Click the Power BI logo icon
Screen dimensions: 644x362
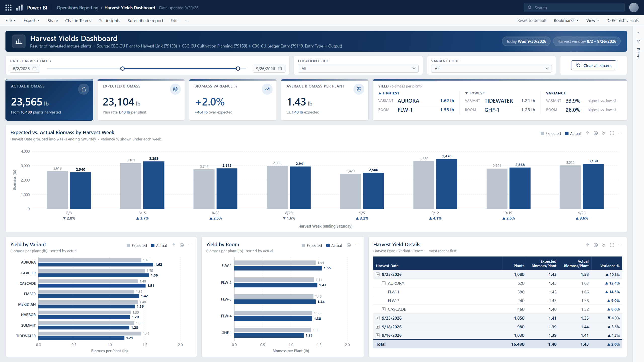19,8
